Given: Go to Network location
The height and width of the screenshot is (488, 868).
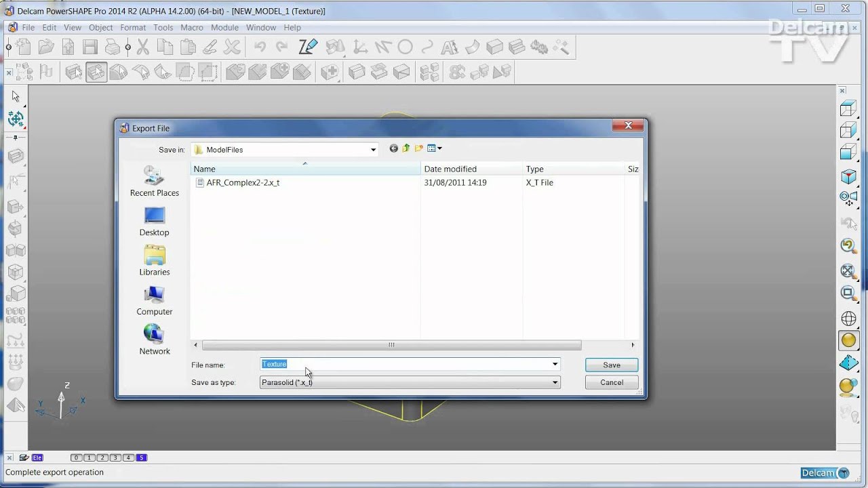Looking at the screenshot, I should 155,340.
